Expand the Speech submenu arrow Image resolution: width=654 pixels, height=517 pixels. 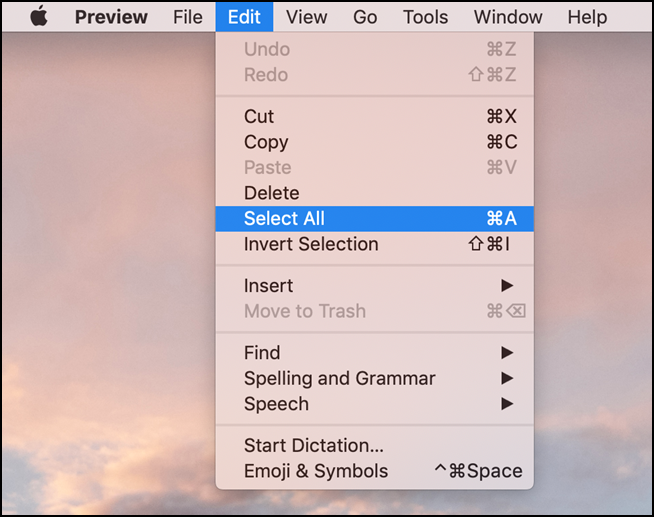(x=507, y=404)
